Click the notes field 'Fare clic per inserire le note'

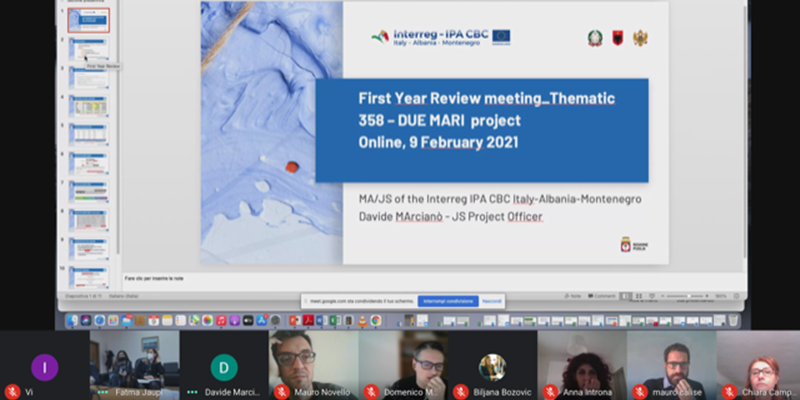(x=154, y=279)
